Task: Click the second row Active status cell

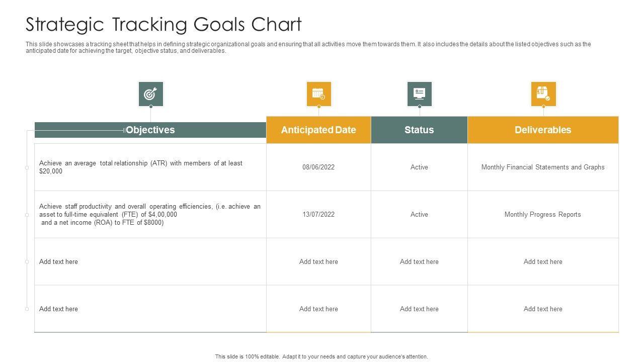Action: [x=419, y=214]
